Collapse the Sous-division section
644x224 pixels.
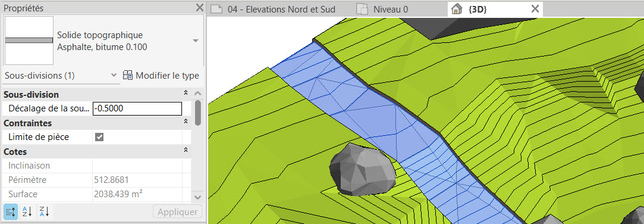[x=186, y=94]
